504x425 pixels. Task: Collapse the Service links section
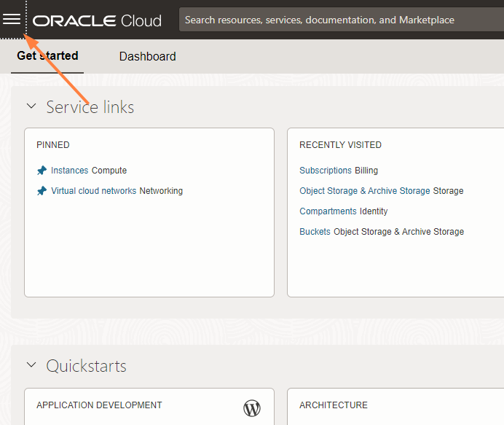[x=31, y=106]
